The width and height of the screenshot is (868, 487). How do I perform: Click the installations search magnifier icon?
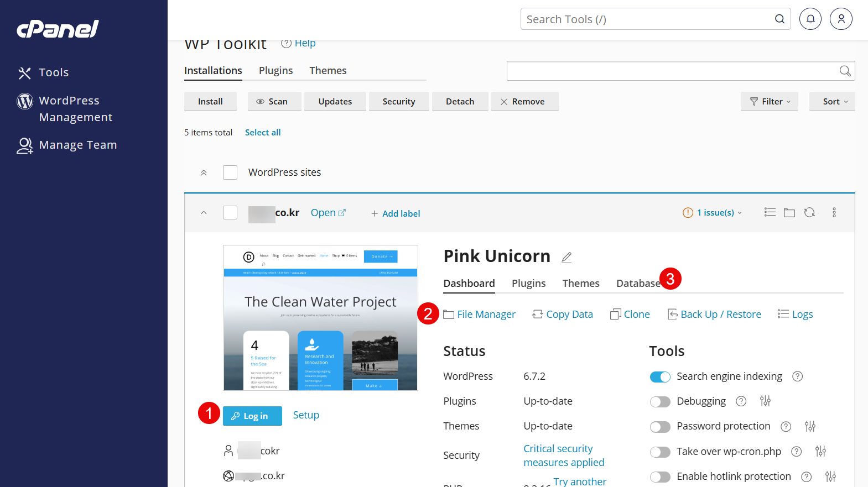(x=845, y=71)
